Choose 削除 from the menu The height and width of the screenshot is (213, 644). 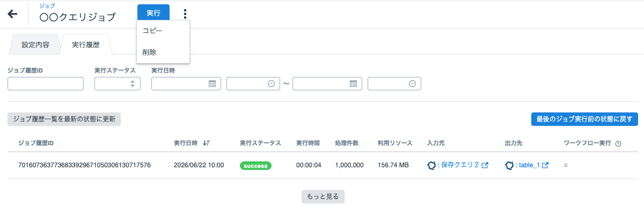[x=163, y=52]
